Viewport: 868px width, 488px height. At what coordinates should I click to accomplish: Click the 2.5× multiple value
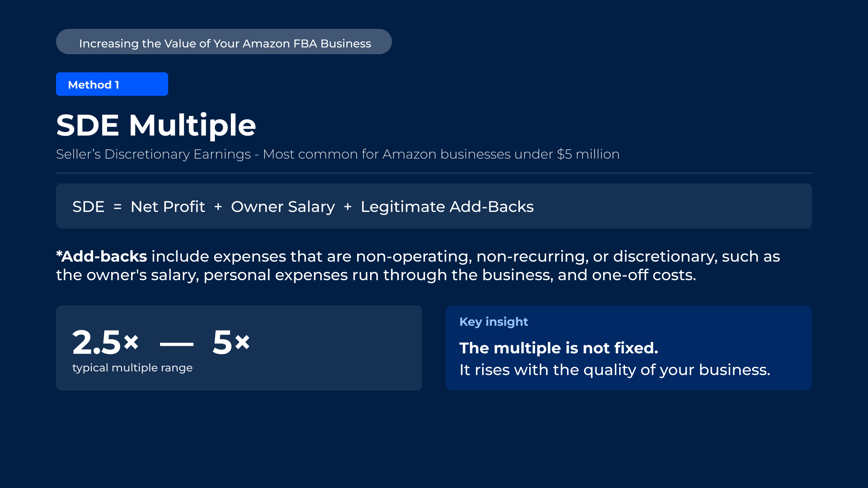coord(105,342)
